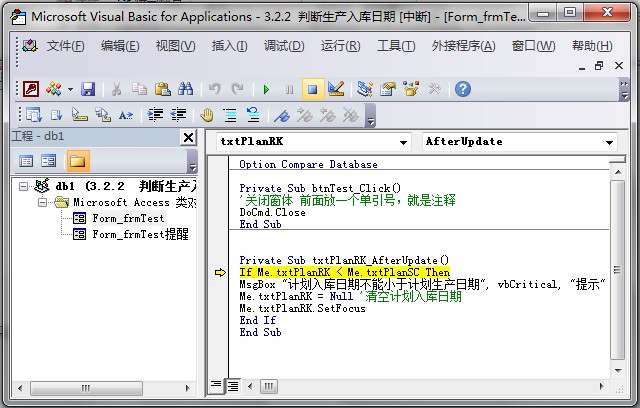Click View Object icon in project panel
Viewport: 640px width, 408px height.
coord(49,161)
